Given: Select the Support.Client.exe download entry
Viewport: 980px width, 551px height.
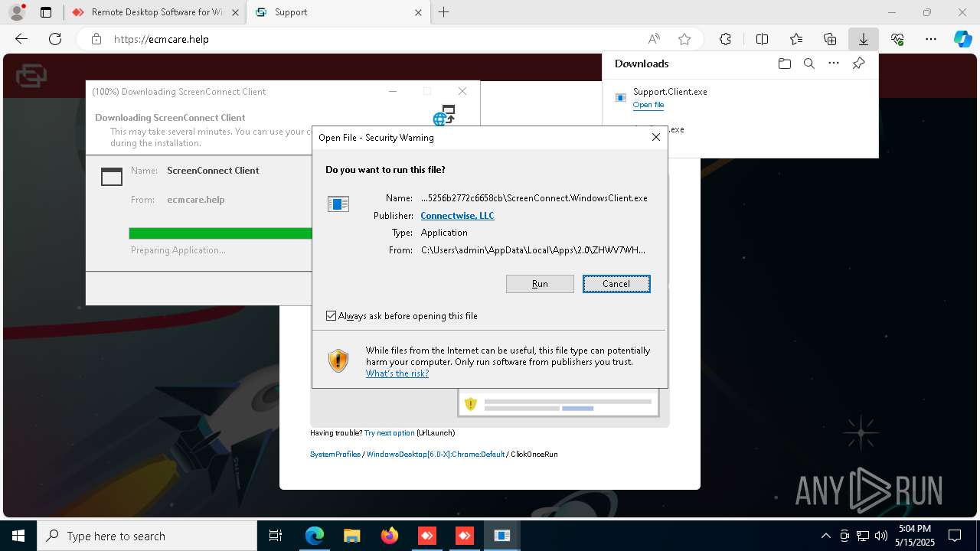Looking at the screenshot, I should click(740, 98).
